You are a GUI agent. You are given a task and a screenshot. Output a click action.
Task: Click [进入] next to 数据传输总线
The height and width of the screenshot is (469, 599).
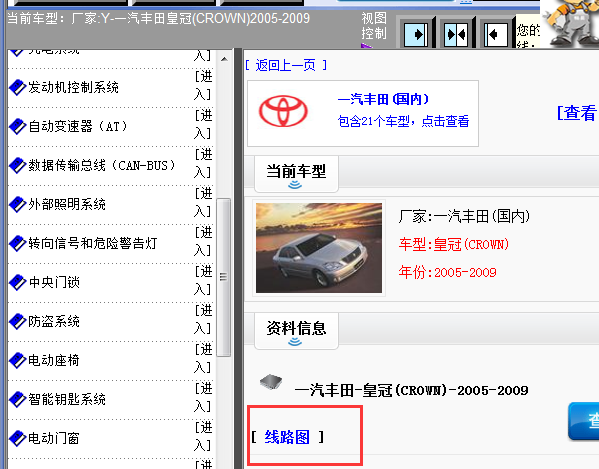pos(203,163)
